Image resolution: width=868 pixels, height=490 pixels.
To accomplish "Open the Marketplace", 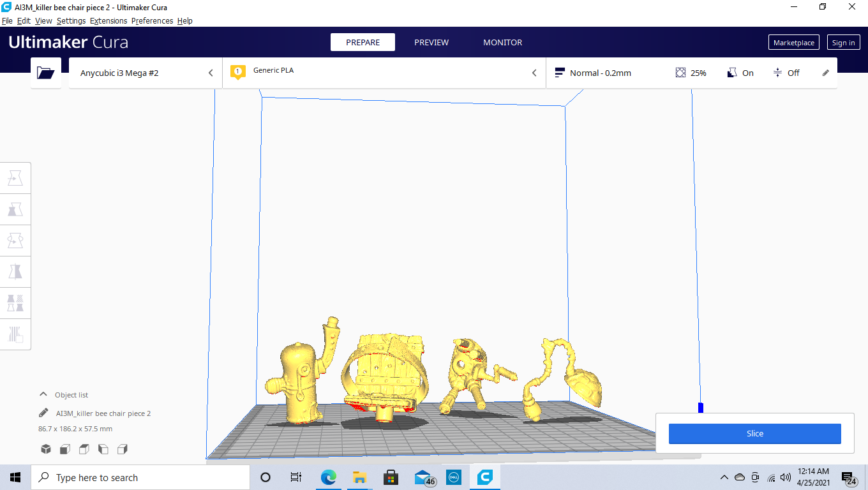I will [x=794, y=43].
